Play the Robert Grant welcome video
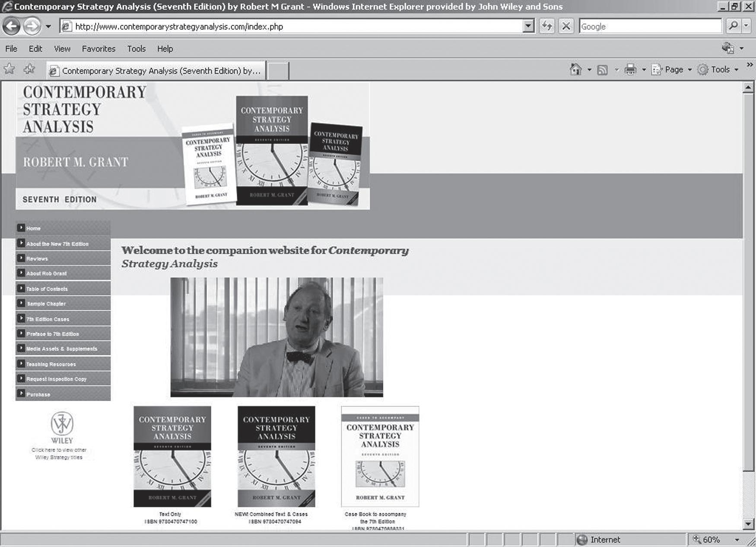The image size is (756, 547). click(x=276, y=337)
